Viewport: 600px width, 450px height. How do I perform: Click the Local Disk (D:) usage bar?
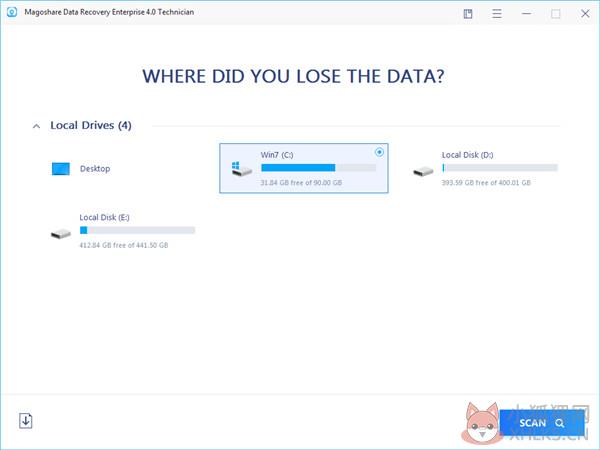(500, 168)
